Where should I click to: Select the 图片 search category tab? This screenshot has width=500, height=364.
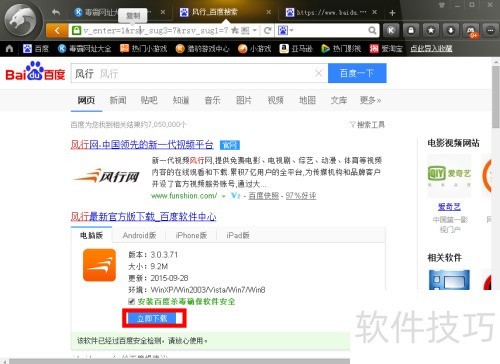pyautogui.click(x=244, y=100)
